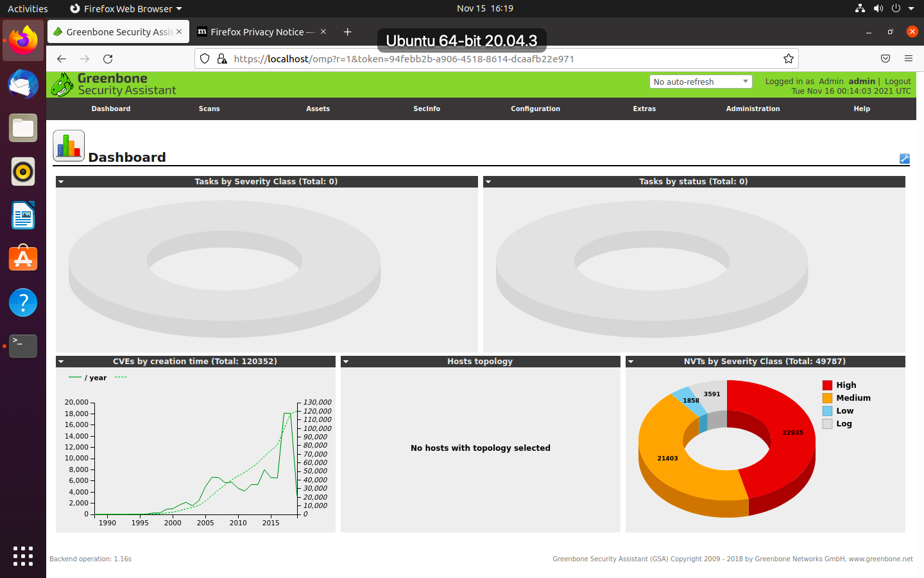Click the blue Low donut segment 1858

(x=690, y=400)
